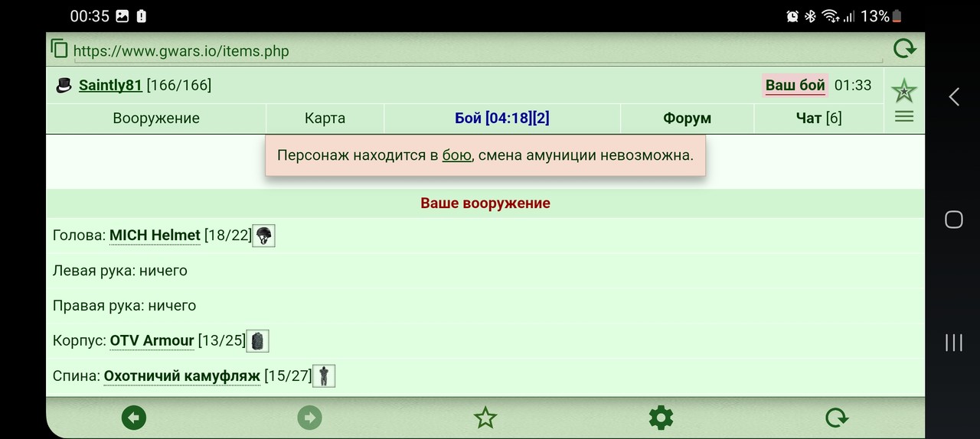
Task: Click the [15/27] camouflage durability value
Action: (x=288, y=376)
